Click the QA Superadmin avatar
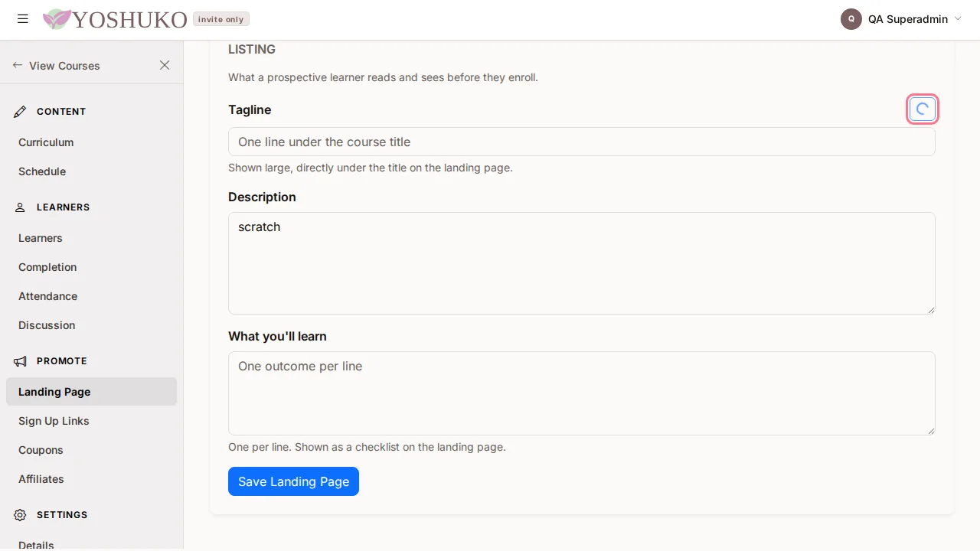The image size is (980, 551). 851,19
